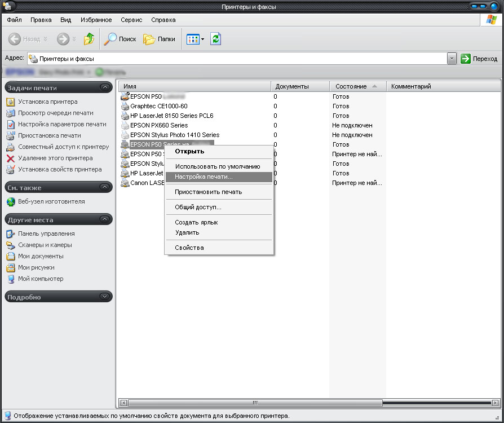
Task: Click the Панель управления icon
Action: coord(11,234)
